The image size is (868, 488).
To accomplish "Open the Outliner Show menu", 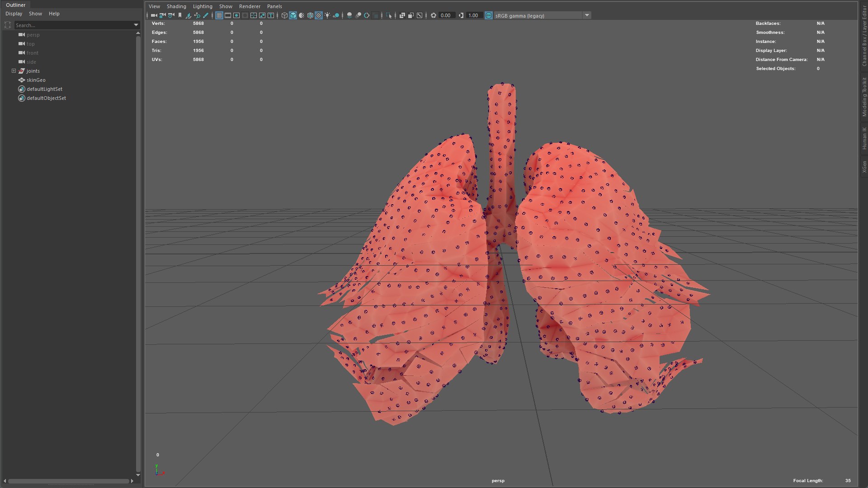I will tap(35, 14).
